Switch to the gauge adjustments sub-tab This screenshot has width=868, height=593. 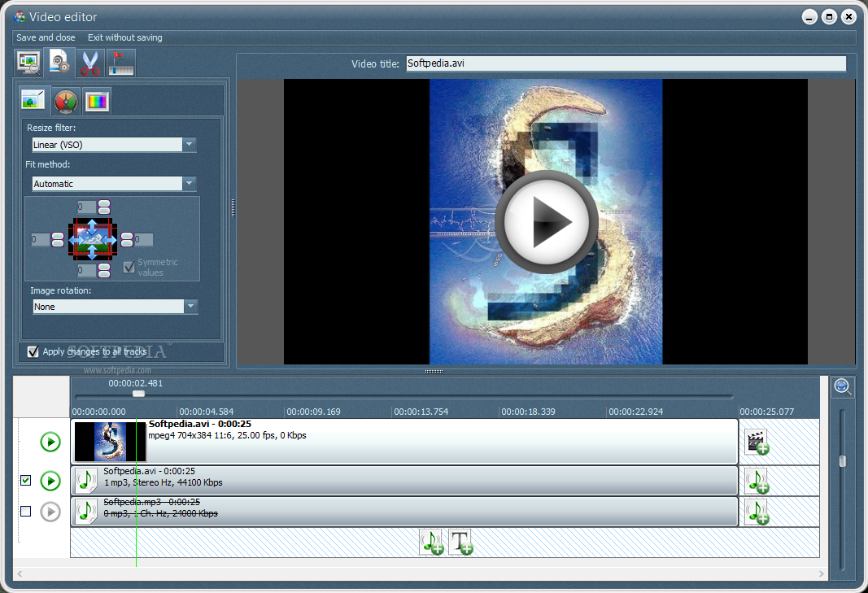tap(65, 102)
